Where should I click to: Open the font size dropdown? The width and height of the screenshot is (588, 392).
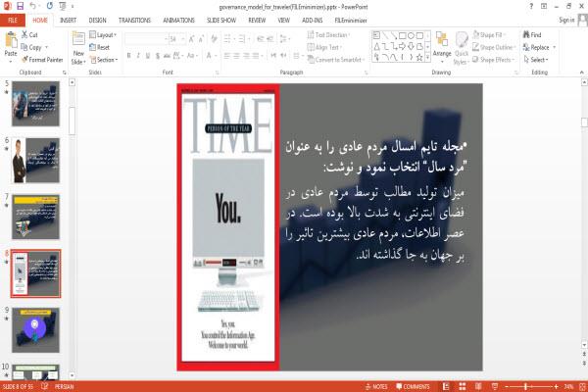tap(183, 38)
